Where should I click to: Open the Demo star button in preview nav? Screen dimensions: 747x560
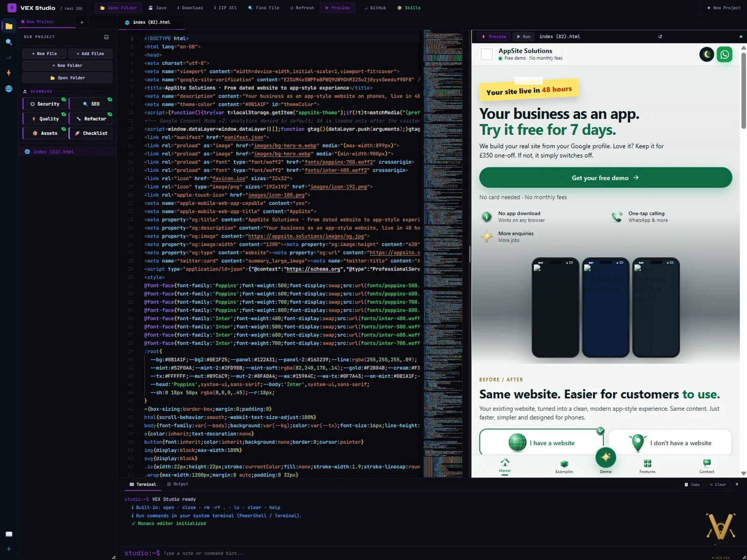coord(606,458)
